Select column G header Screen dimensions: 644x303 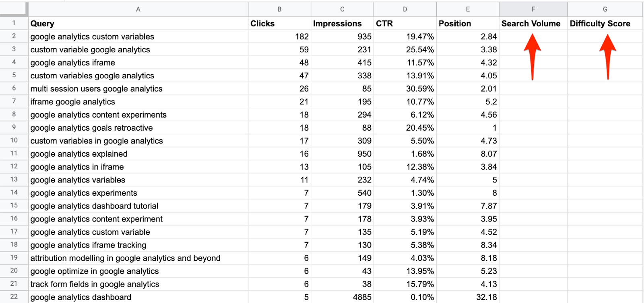click(605, 9)
